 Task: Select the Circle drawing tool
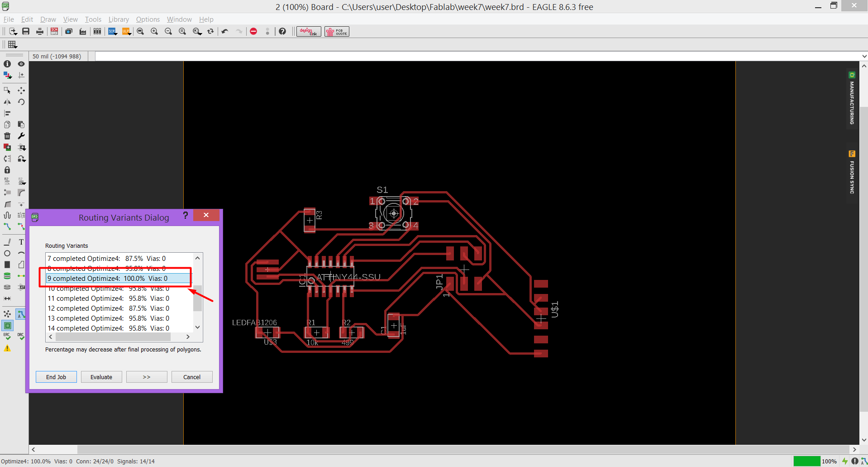(7, 253)
